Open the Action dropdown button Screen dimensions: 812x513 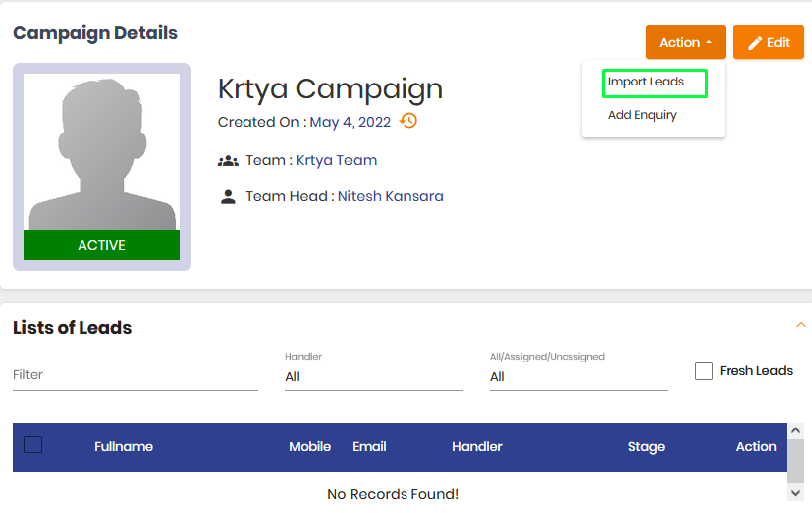685,42
